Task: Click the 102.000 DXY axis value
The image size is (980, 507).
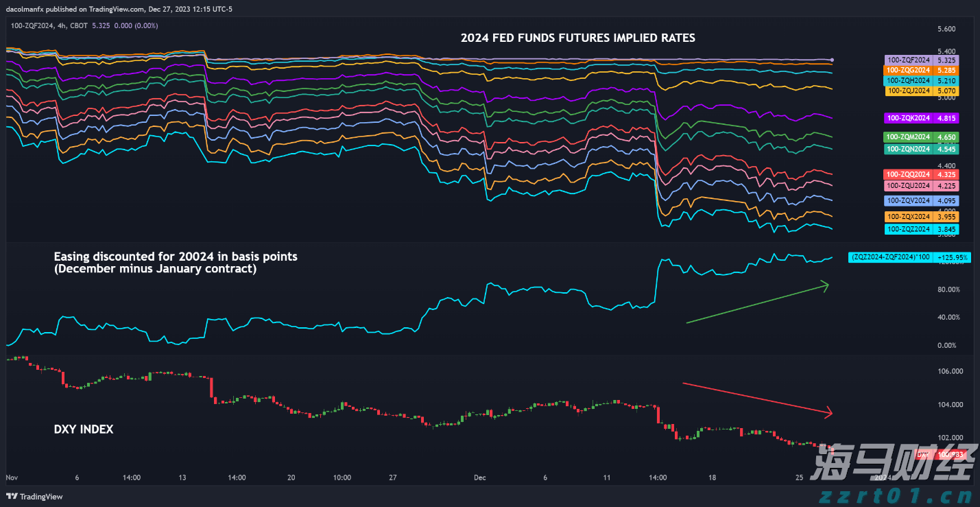Action: tap(950, 438)
